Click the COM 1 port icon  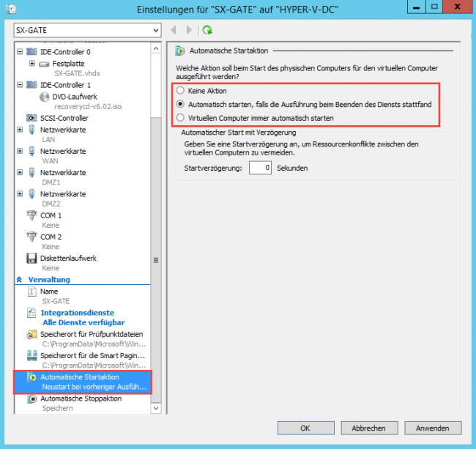tap(31, 215)
